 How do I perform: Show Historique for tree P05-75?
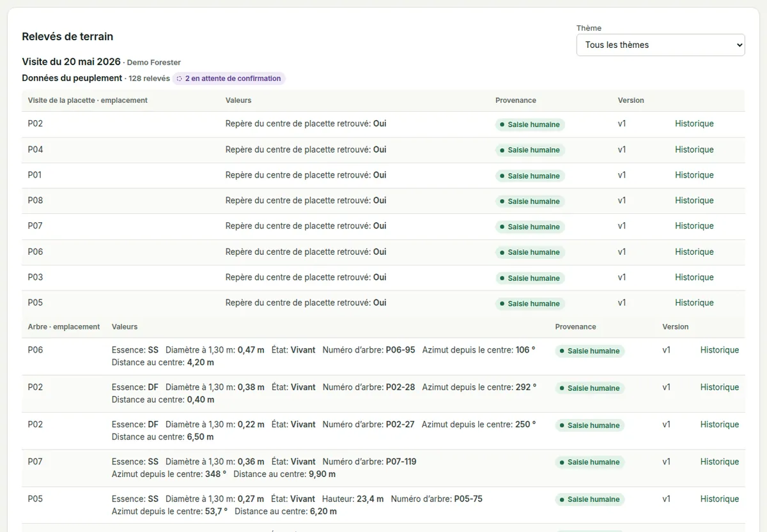720,499
